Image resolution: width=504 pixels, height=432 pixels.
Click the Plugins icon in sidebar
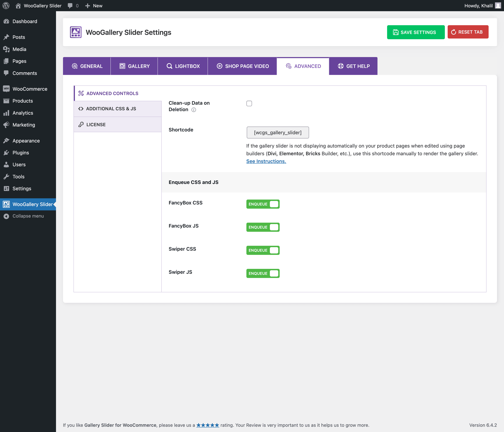6,153
